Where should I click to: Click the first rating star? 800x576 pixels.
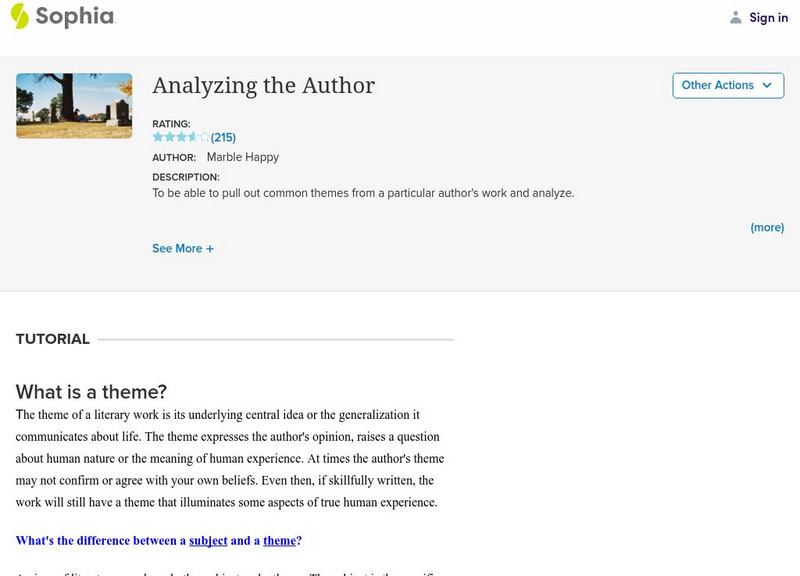pos(158,137)
